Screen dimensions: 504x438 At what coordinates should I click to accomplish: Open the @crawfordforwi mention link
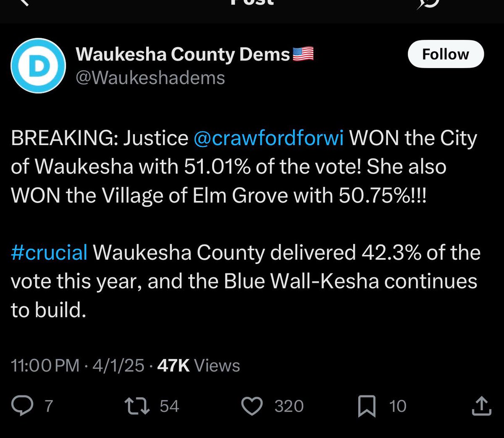click(269, 138)
